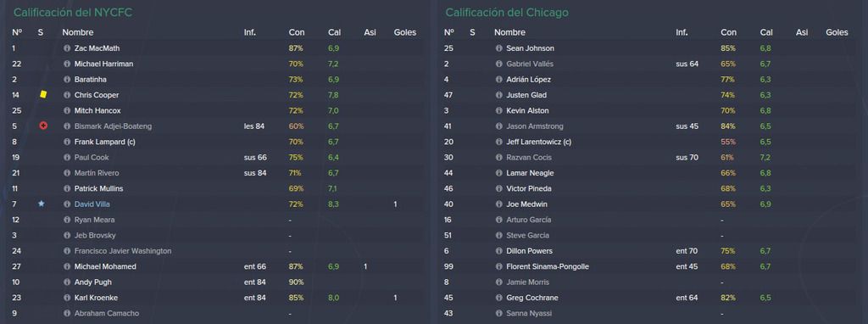Click info icon next to Frank Lampard
Image resolution: width=868 pixels, height=324 pixels.
point(67,142)
